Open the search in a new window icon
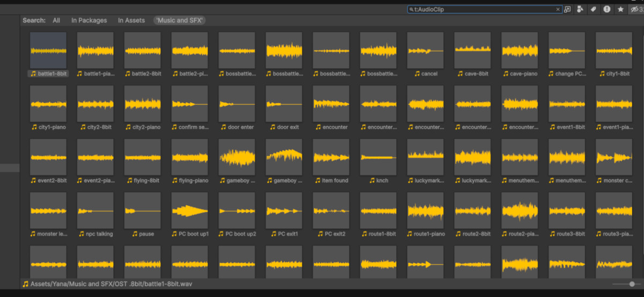Screen dimensions: 644x297 click(567, 10)
